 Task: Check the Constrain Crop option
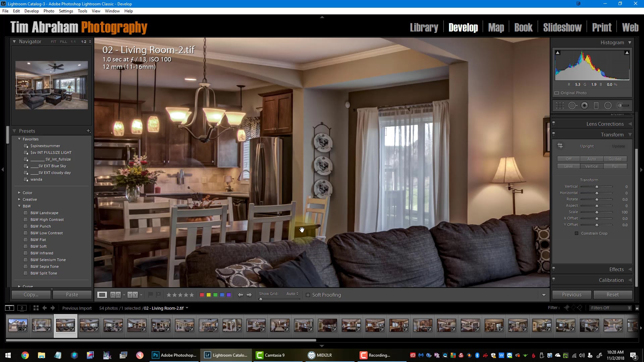coord(577,233)
